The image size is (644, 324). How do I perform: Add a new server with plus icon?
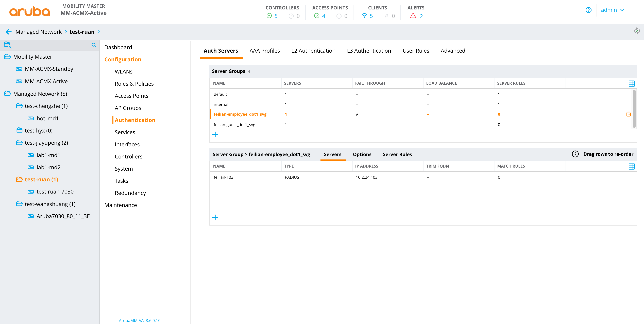coord(215,217)
